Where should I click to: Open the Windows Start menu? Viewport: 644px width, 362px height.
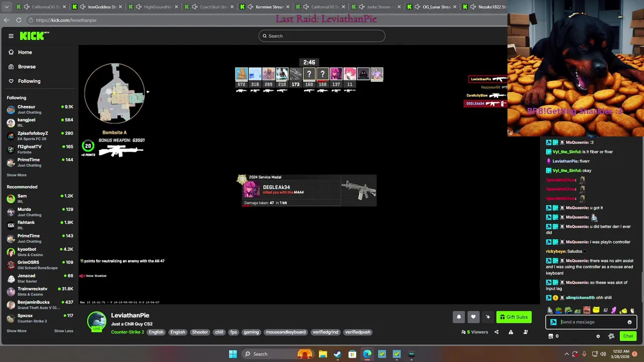(x=232, y=354)
